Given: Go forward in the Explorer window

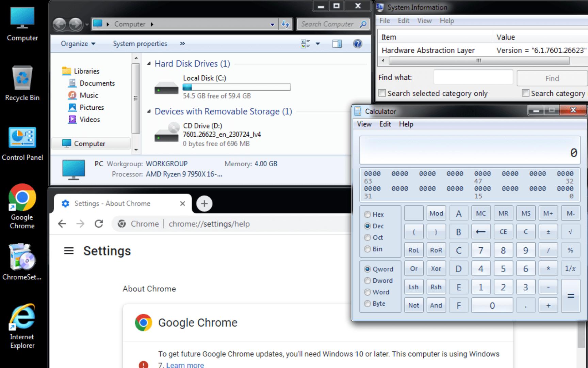Looking at the screenshot, I should 76,24.
